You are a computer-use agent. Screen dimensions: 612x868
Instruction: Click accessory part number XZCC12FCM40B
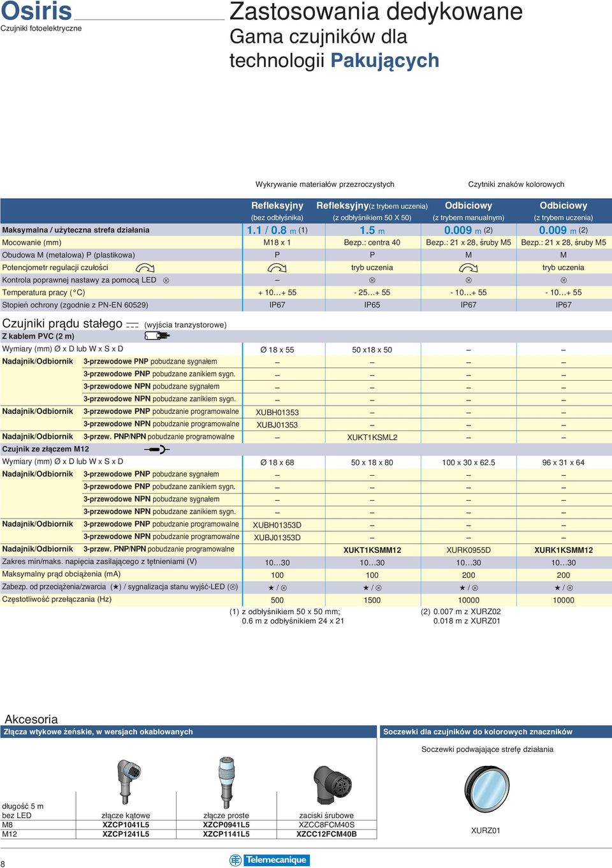[x=326, y=834]
